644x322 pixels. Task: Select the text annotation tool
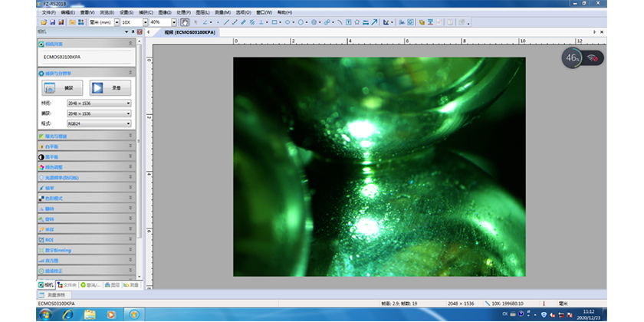tap(348, 22)
